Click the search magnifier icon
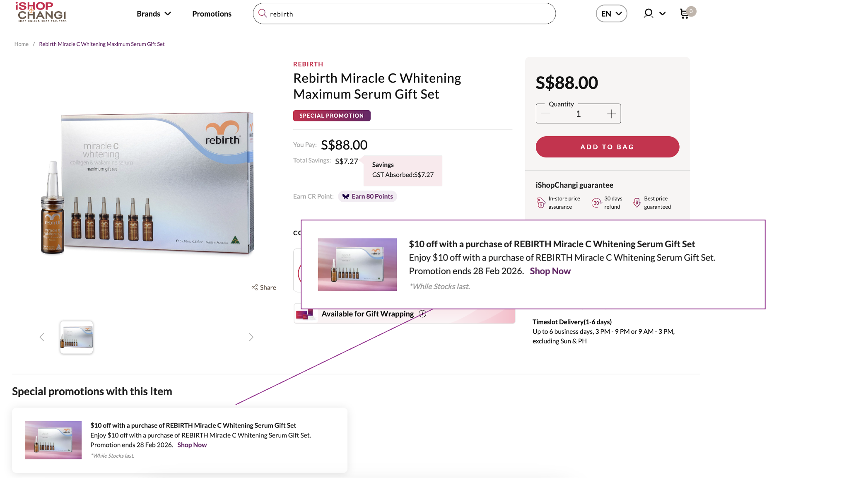 (x=263, y=14)
